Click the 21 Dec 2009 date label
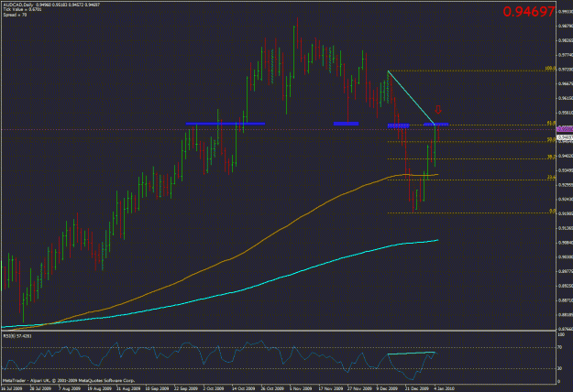Screen dimensions: 573x392 [416, 388]
